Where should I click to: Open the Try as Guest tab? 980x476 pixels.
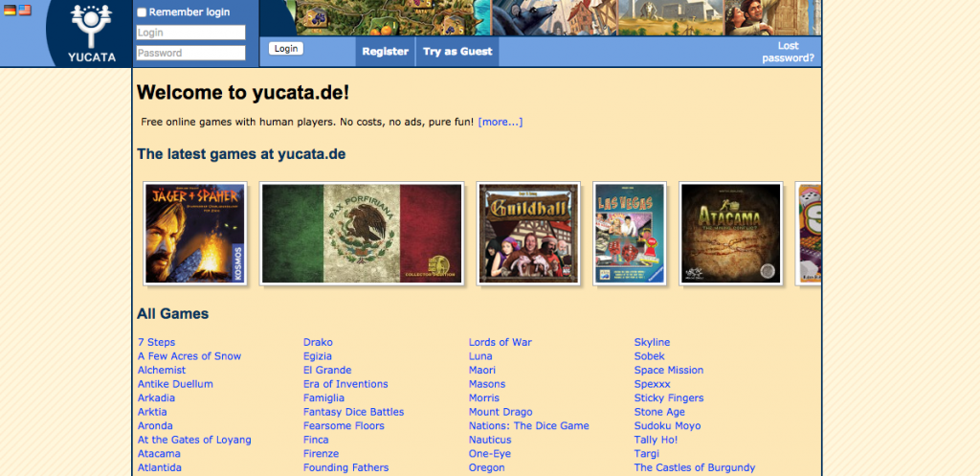point(457,52)
